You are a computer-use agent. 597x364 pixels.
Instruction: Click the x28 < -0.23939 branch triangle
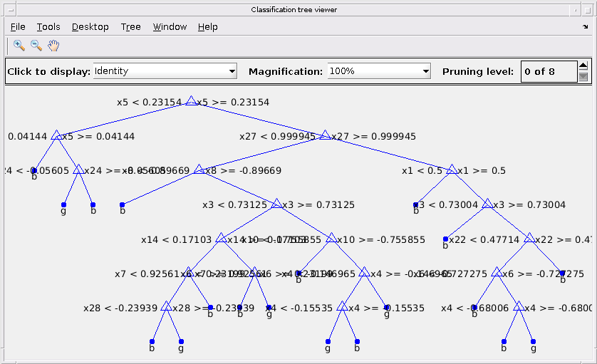167,306
